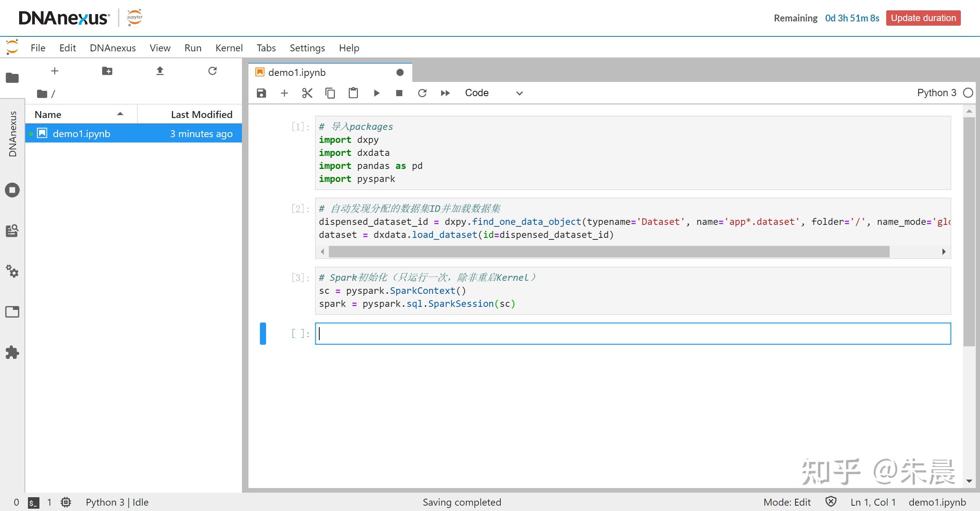The width and height of the screenshot is (980, 511).
Task: Toggle the notebook trusted shield icon
Action: 831,502
